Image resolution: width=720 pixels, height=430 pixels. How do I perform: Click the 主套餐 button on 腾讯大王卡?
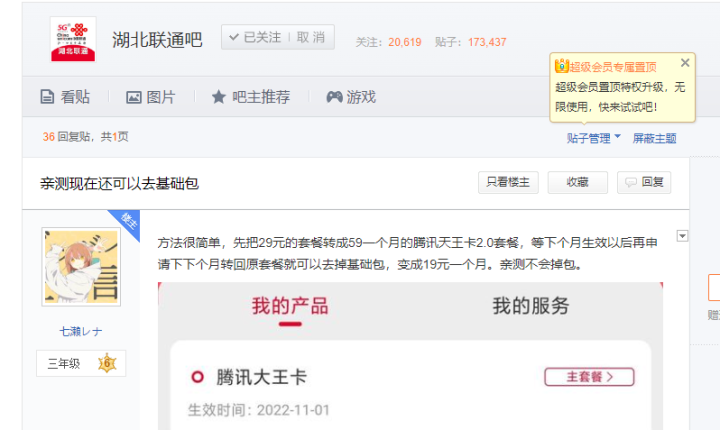[x=589, y=377]
